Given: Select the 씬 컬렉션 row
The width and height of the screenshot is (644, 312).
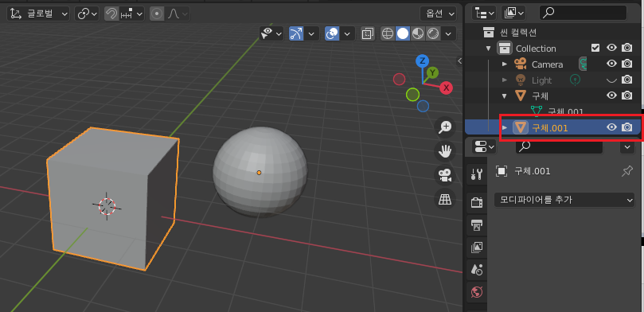Looking at the screenshot, I should [553, 32].
